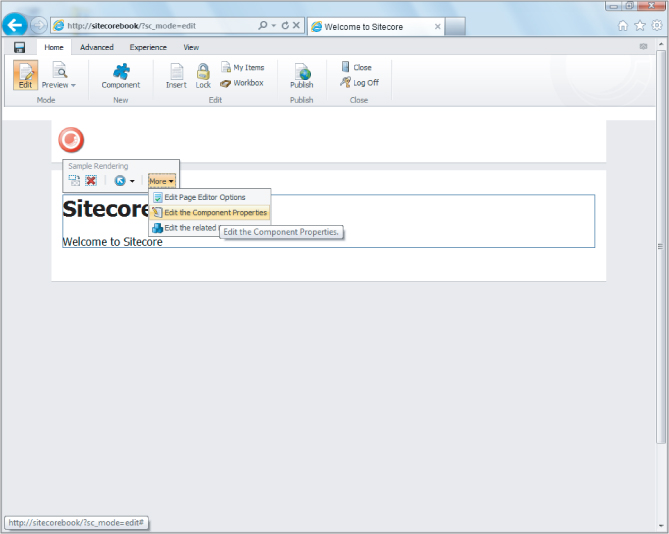The image size is (669, 534).
Task: Open My Items in Edit group
Action: click(x=242, y=68)
